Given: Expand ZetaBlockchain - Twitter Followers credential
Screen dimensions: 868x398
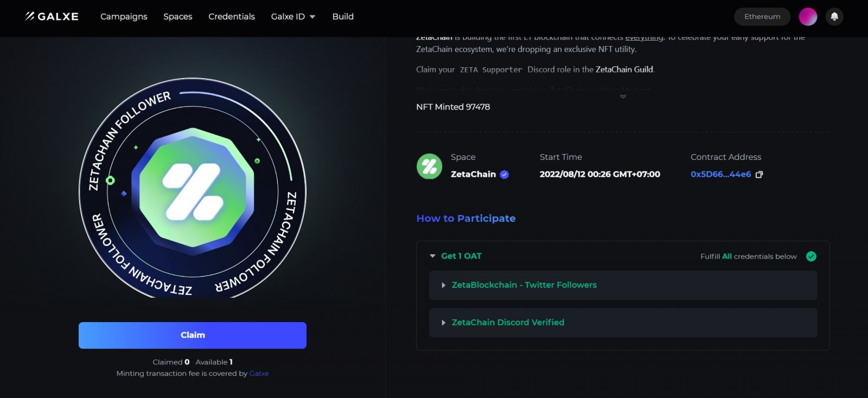Looking at the screenshot, I should 623,285.
